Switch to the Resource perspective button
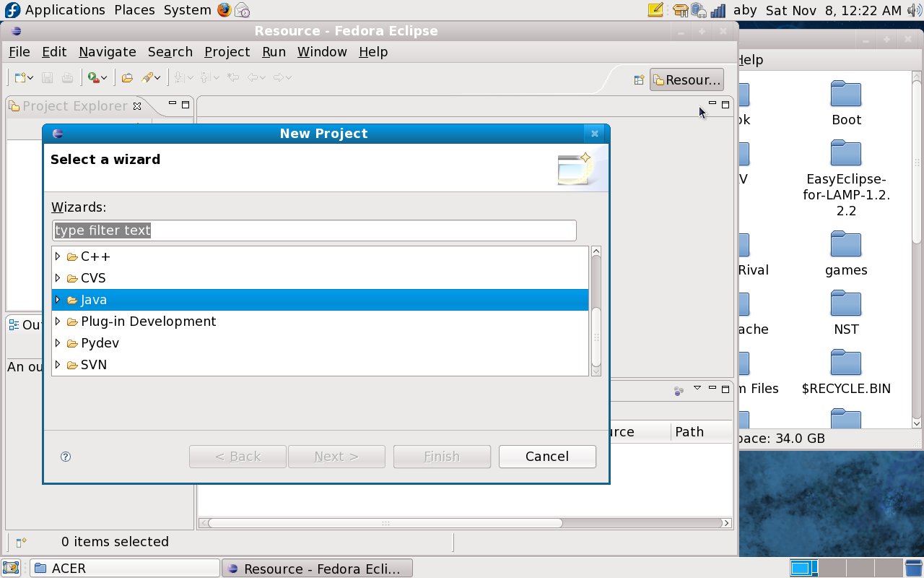 (x=687, y=80)
